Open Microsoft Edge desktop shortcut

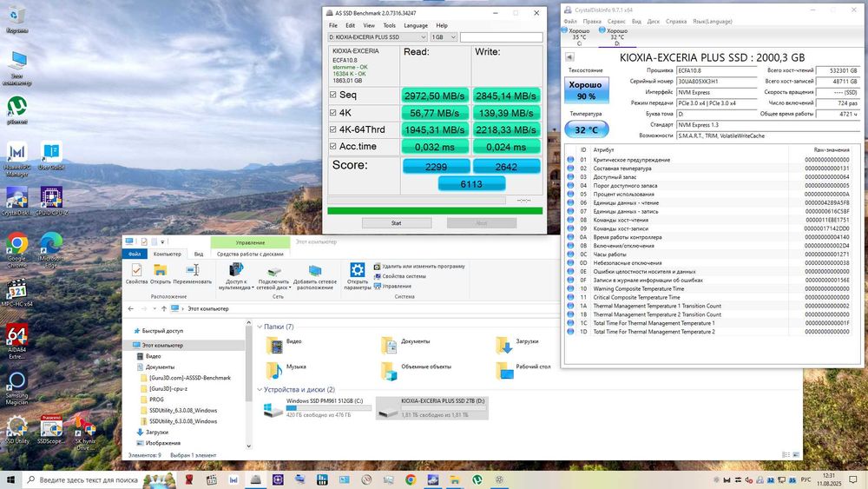[51, 249]
